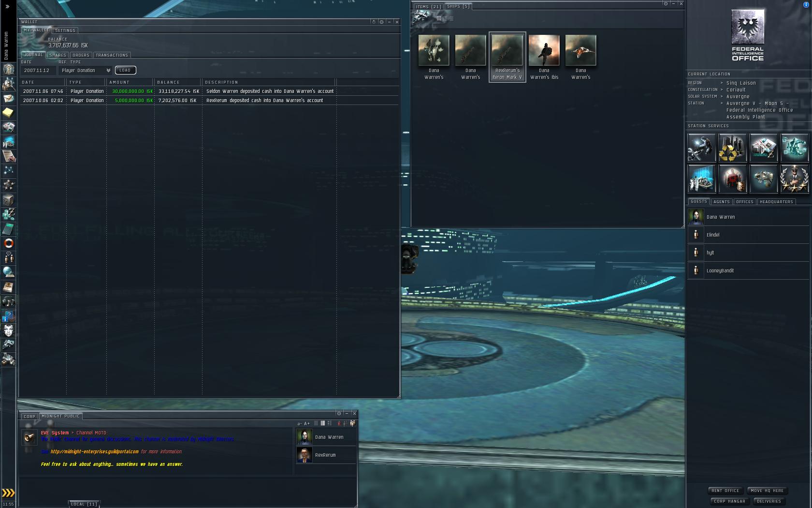812x508 pixels.
Task: Open the Corp Hangar button
Action: pos(729,501)
